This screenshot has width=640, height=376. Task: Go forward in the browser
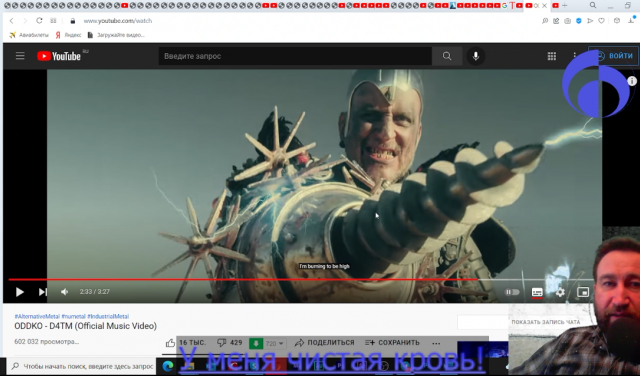point(25,21)
